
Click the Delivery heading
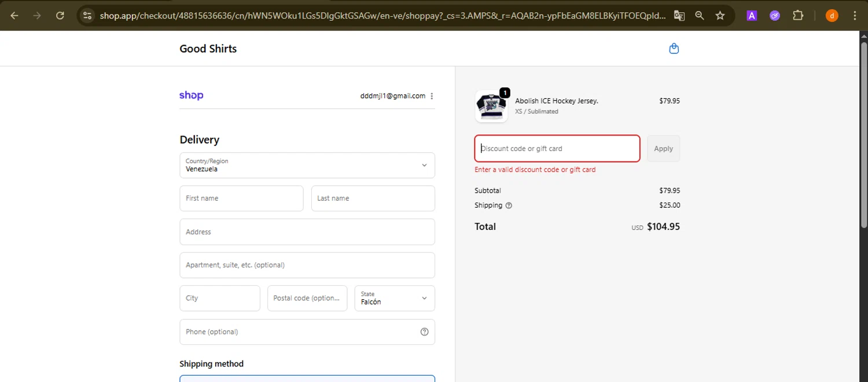200,140
